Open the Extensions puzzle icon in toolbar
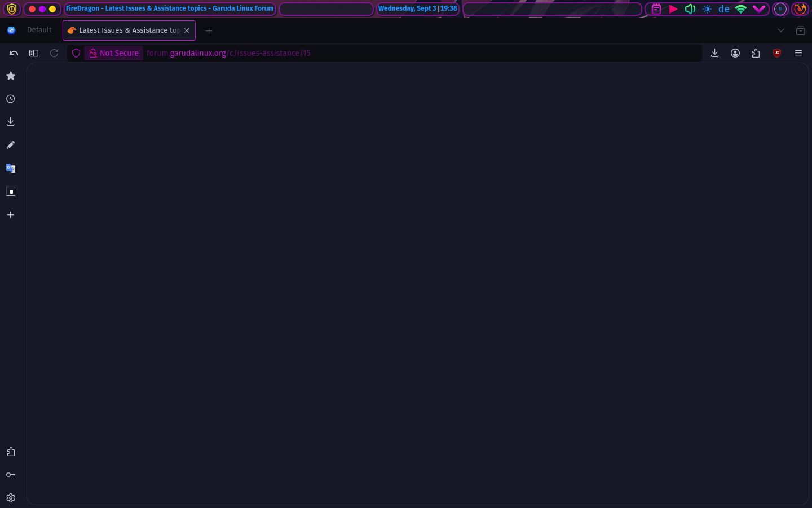Viewport: 812px width, 508px height. 756,53
